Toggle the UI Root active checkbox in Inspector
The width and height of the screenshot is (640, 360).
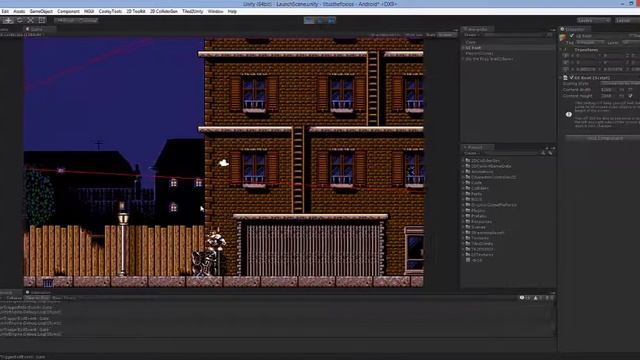572,36
